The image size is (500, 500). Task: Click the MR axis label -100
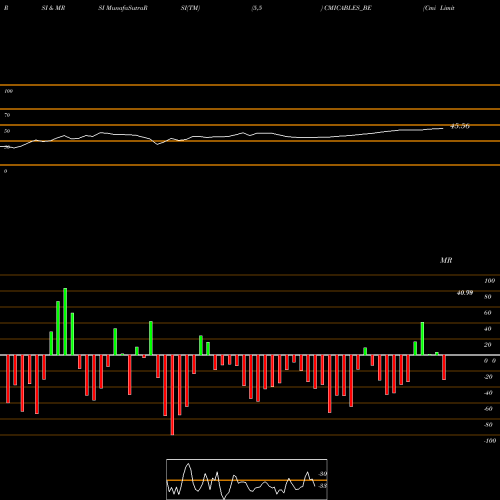(x=490, y=441)
